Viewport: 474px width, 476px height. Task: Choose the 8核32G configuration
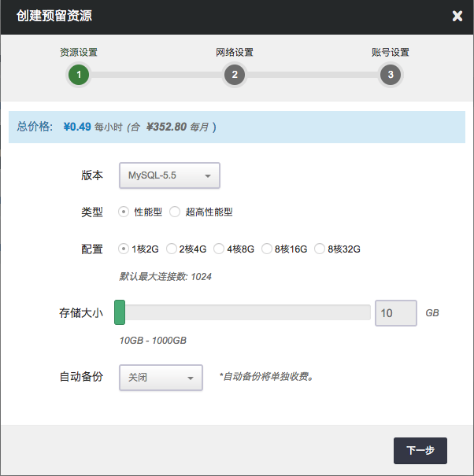[320, 249]
